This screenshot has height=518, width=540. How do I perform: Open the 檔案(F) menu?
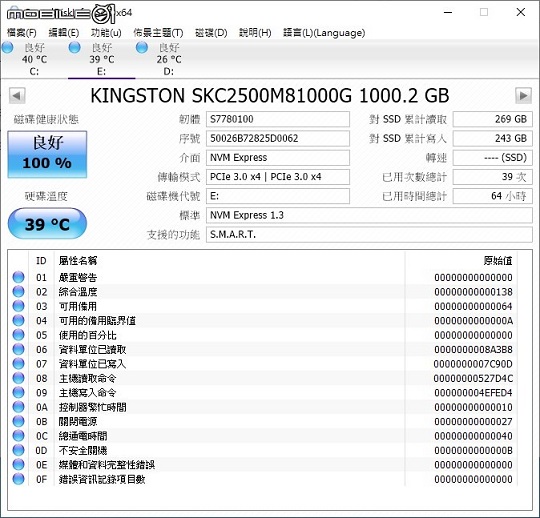click(21, 33)
